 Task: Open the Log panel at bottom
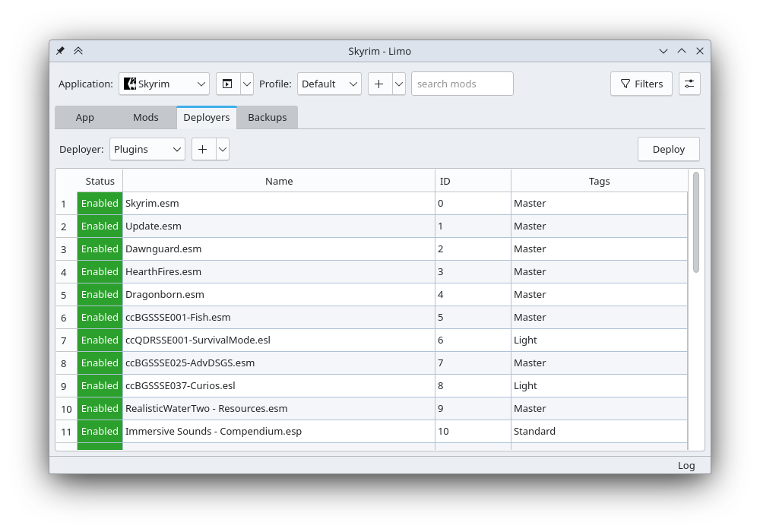click(x=686, y=466)
